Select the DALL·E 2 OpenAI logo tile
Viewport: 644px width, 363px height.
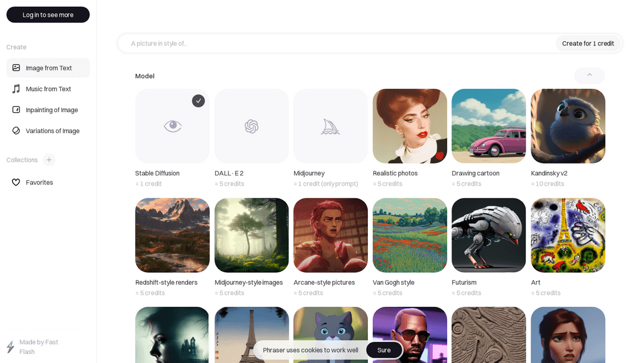click(x=252, y=126)
